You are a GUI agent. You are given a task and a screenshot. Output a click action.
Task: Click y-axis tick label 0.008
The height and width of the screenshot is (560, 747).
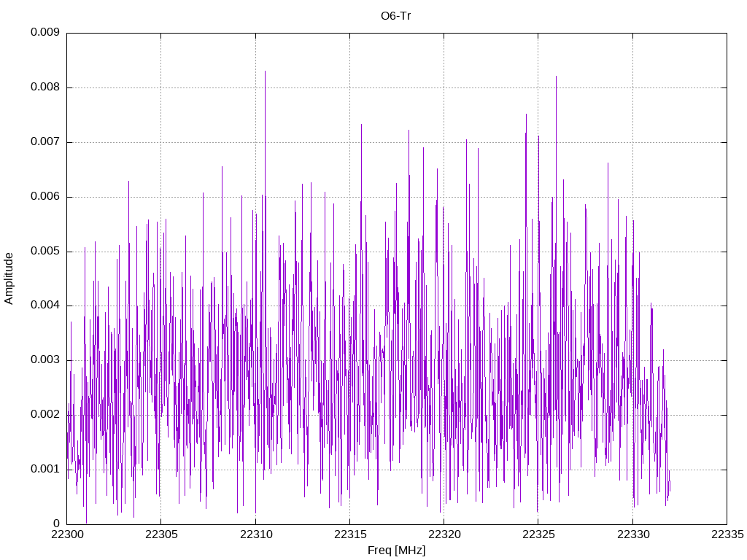45,87
